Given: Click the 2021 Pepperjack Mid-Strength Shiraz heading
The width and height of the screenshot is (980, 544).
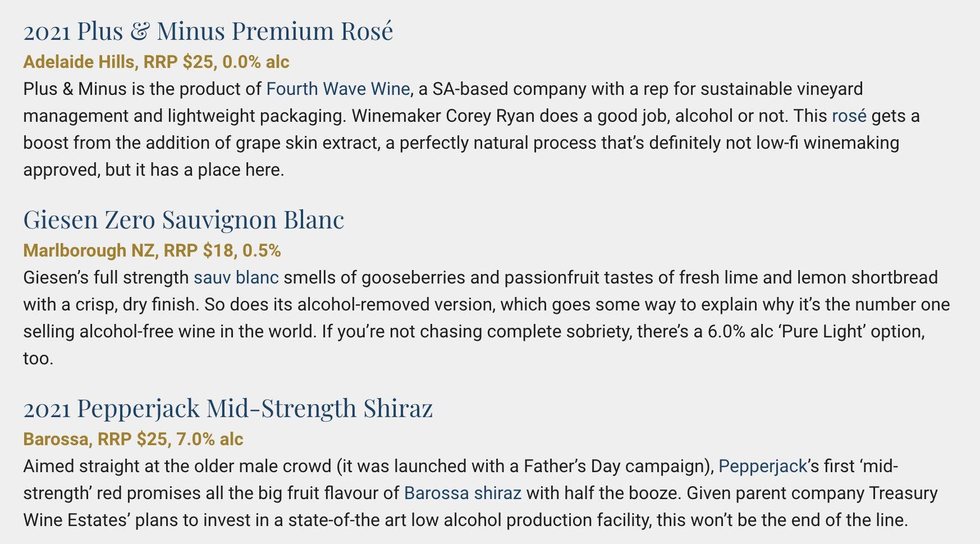Looking at the screenshot, I should click(x=228, y=408).
